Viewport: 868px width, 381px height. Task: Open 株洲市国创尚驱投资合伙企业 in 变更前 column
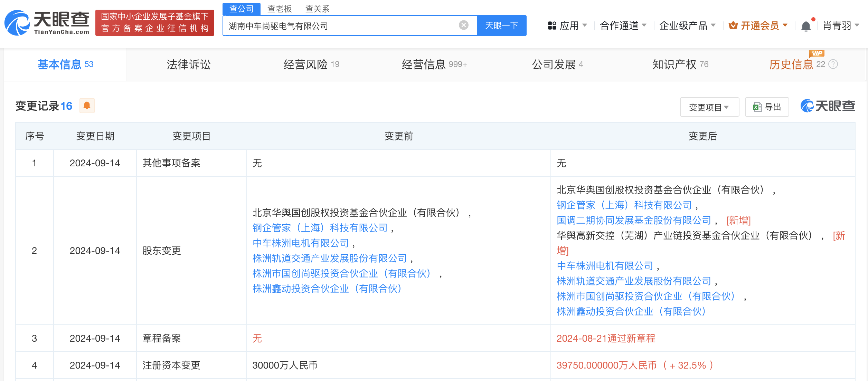(x=342, y=273)
